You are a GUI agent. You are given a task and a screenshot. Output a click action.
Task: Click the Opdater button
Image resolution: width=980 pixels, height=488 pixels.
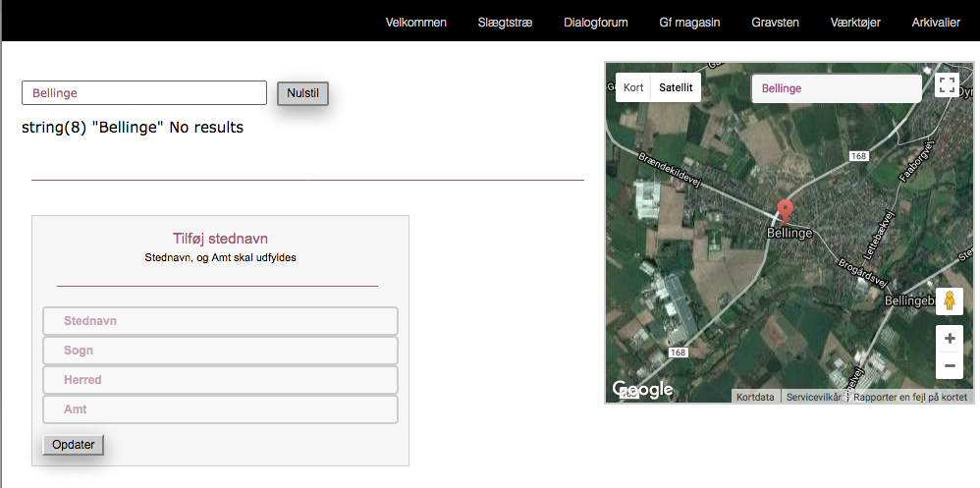click(x=73, y=445)
